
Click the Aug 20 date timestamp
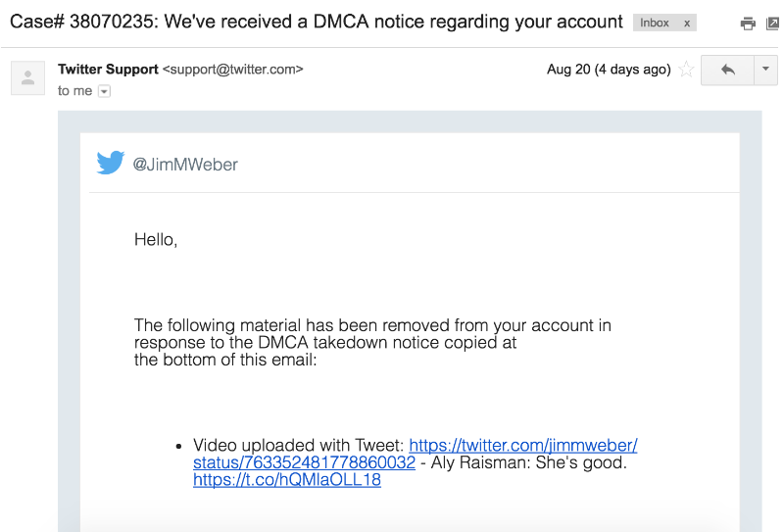point(609,70)
